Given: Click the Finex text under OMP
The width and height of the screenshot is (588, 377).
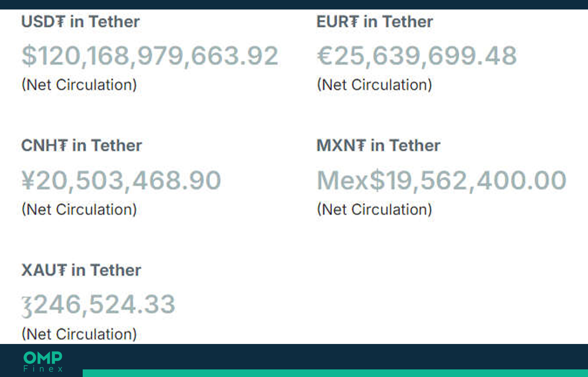Looking at the screenshot, I should [x=43, y=369].
